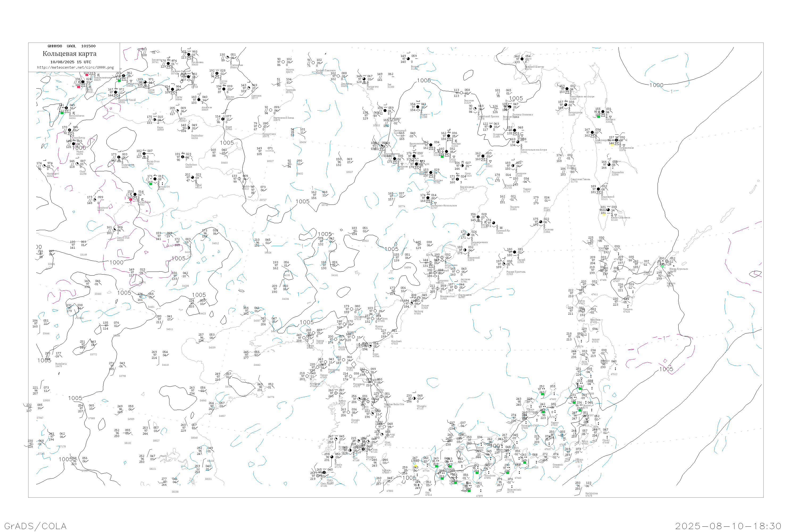Click the Романовка 30650 station circle symbol
This screenshot has width=798, height=532.
click(189, 55)
